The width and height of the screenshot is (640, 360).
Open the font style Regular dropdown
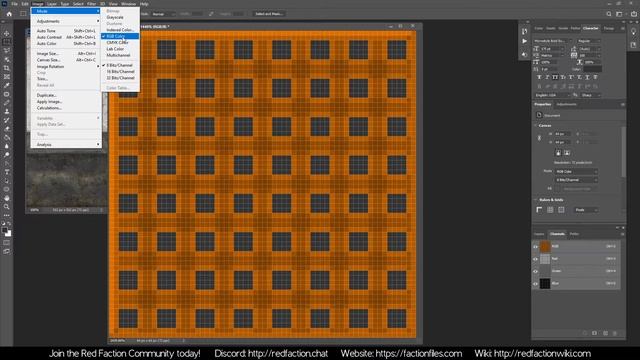click(589, 41)
